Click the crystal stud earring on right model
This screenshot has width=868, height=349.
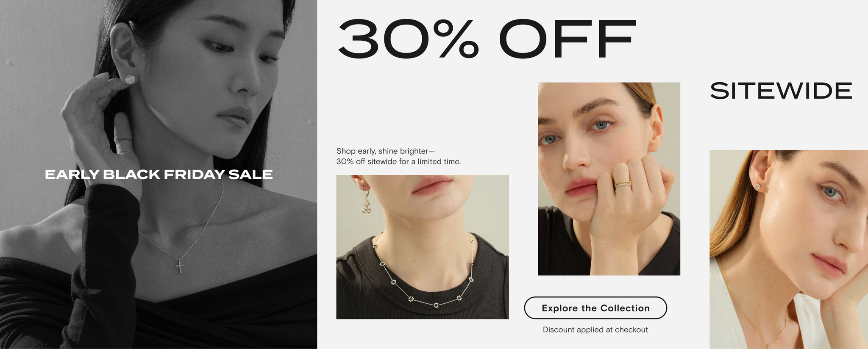757,186
